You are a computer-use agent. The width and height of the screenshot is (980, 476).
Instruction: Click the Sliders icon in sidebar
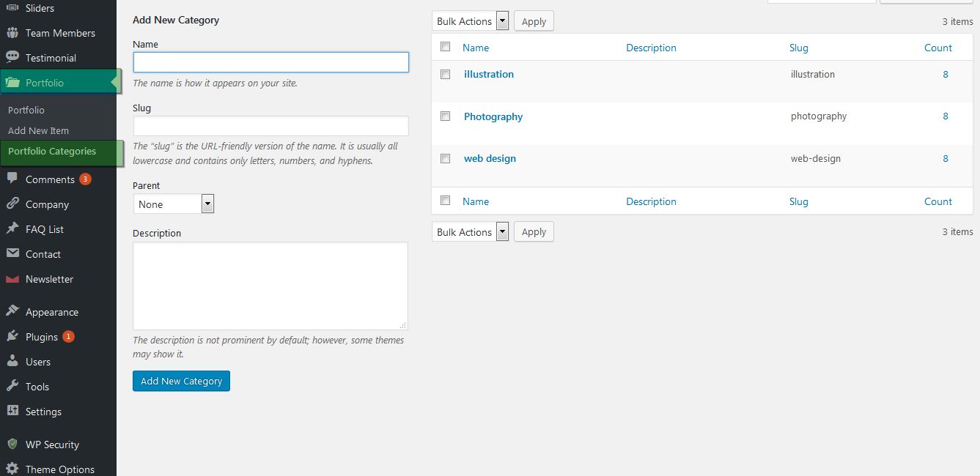pyautogui.click(x=12, y=8)
